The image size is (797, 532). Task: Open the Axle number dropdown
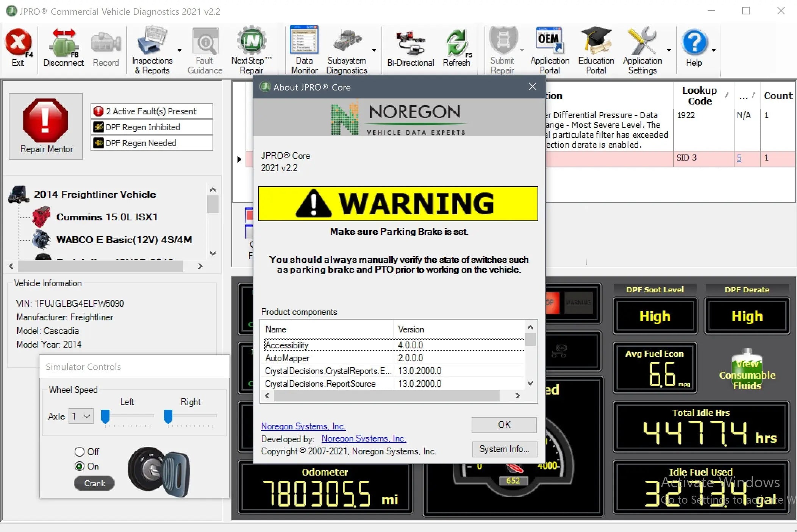click(x=81, y=416)
